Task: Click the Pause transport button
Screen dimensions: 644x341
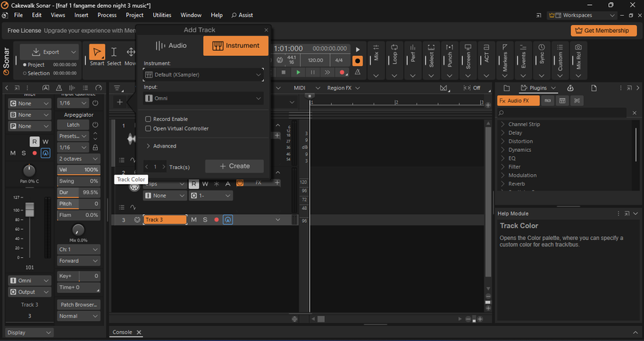Action: click(313, 72)
